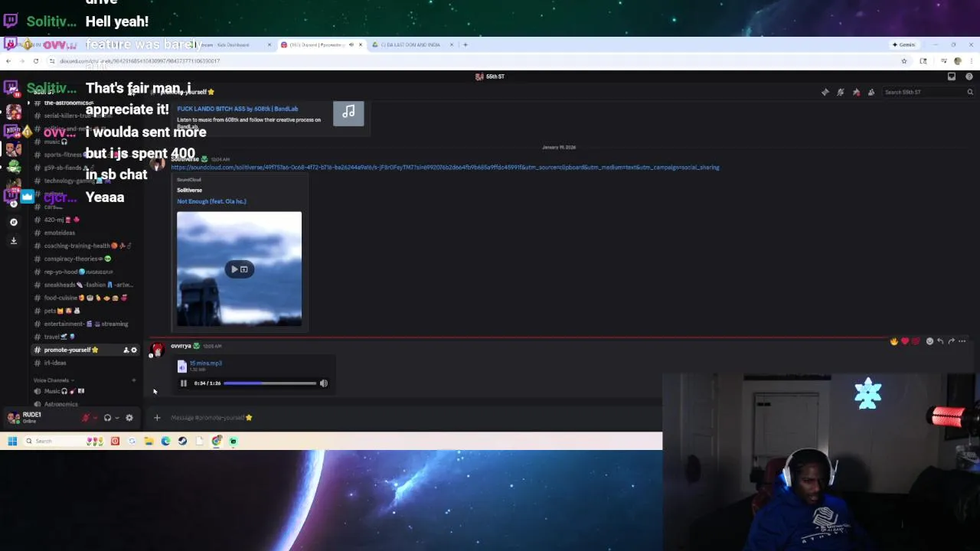Open Chrome three-dot menu
This screenshot has height=551, width=980.
click(x=971, y=61)
